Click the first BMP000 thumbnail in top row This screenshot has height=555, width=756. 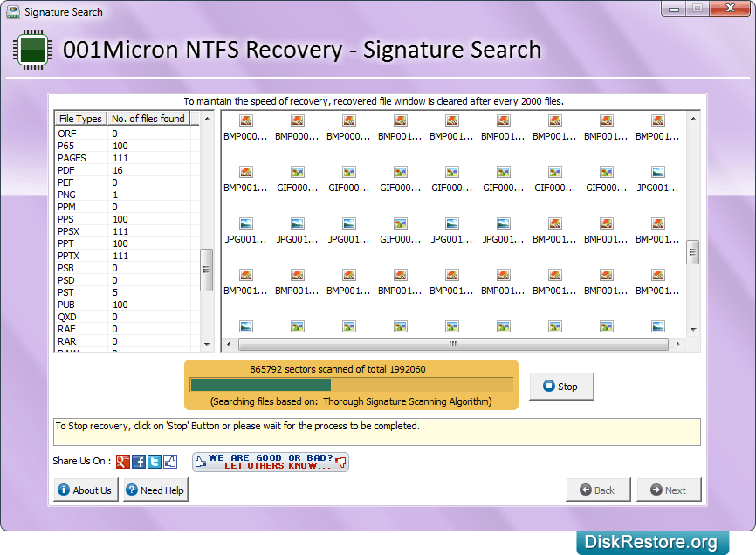point(245,127)
